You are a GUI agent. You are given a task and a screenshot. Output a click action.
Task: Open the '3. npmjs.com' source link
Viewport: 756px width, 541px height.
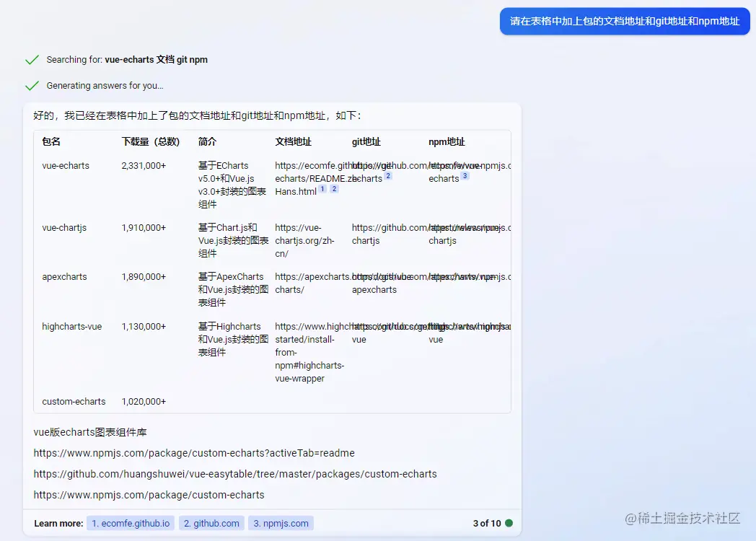281,523
